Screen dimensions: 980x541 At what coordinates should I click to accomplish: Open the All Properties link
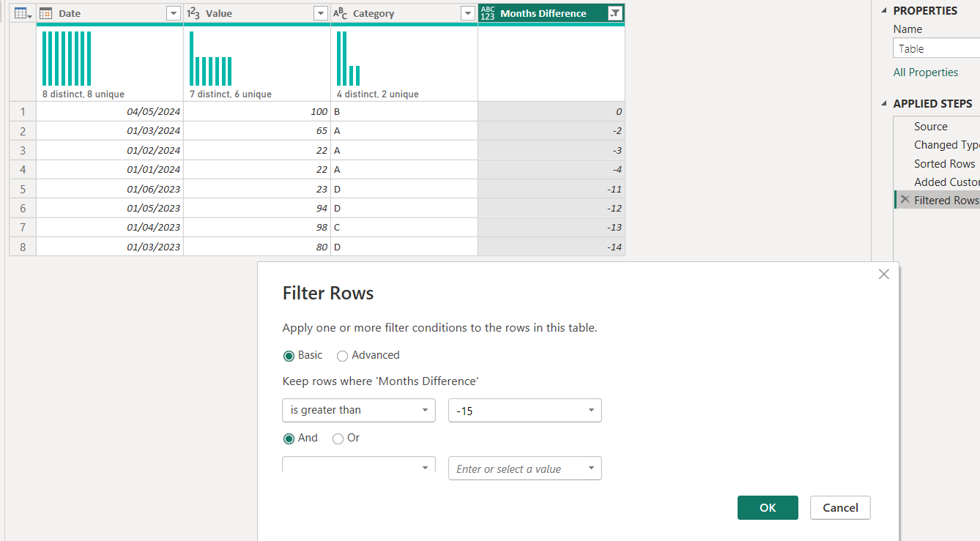(925, 72)
